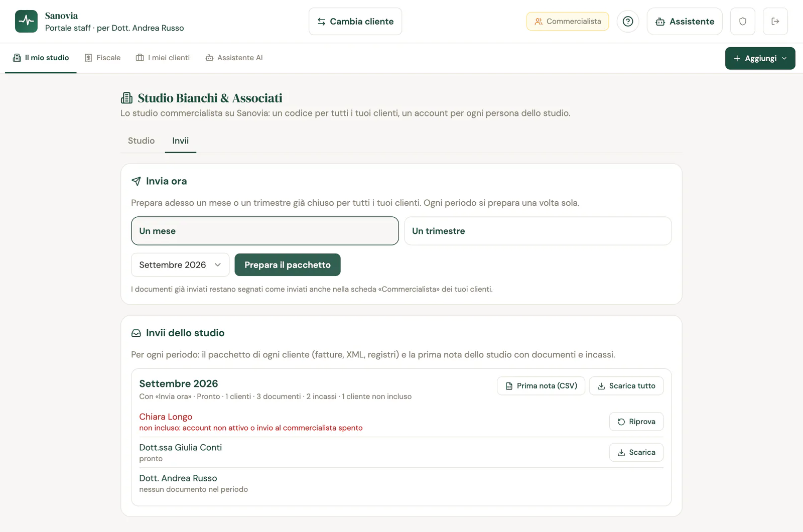This screenshot has width=803, height=532.
Task: Click Cambia cliente button
Action: pyautogui.click(x=355, y=22)
